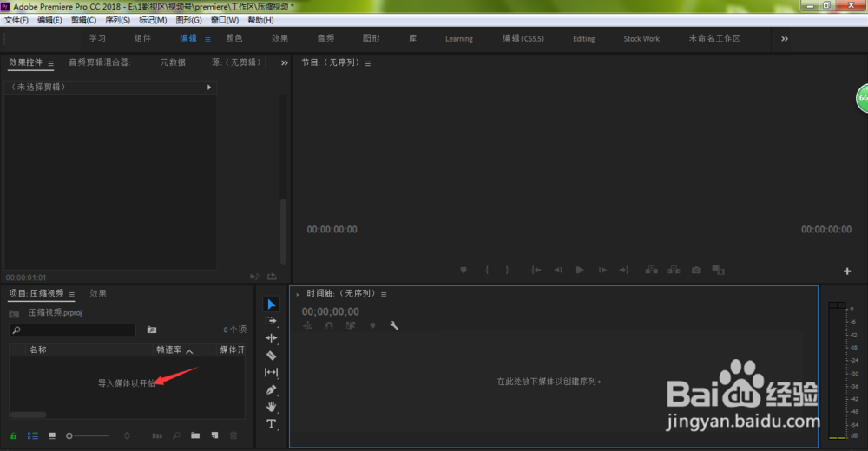Viewport: 868px width, 451px height.
Task: Click Mark In button in program monitor
Action: (487, 270)
